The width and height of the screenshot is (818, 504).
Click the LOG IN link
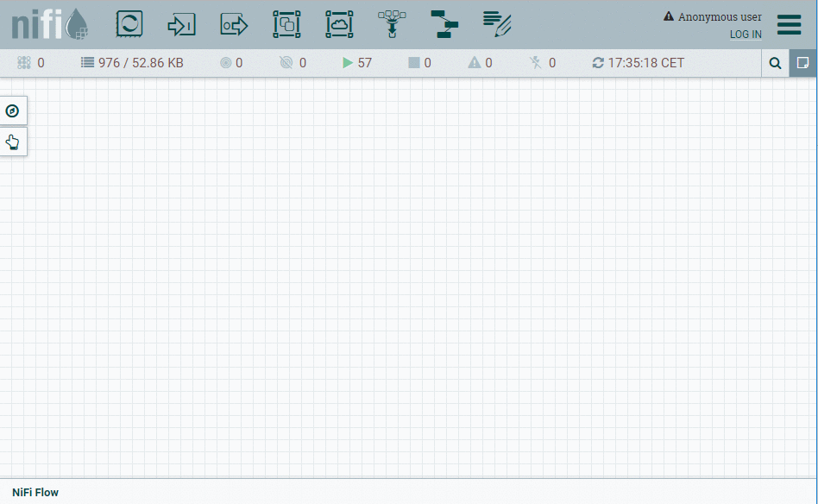(x=746, y=35)
